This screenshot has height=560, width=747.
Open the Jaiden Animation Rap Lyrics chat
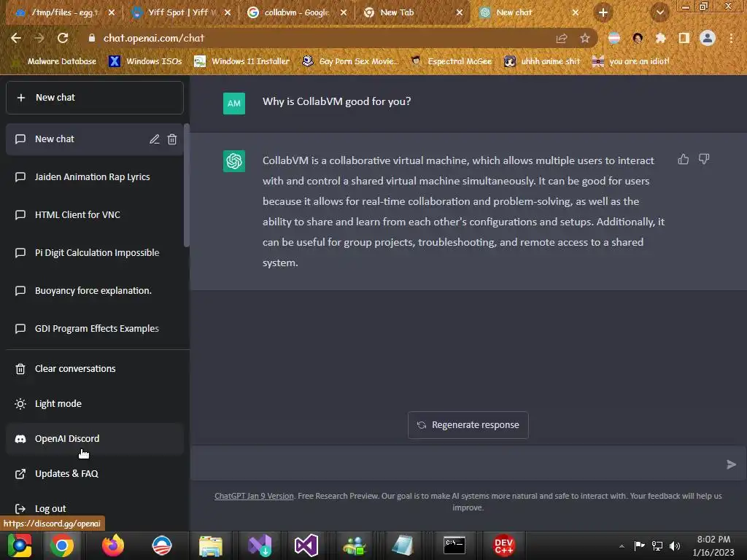(95, 176)
